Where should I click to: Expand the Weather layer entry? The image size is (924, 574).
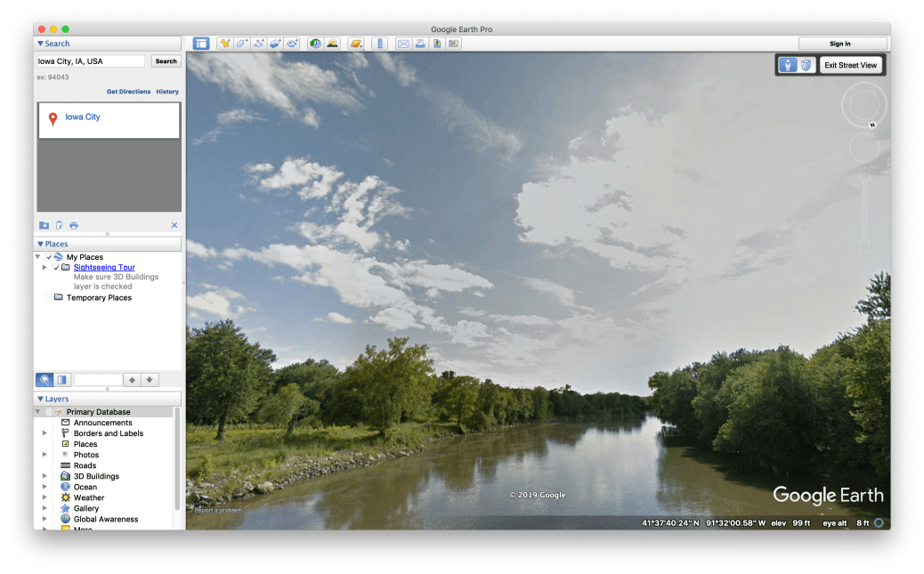point(45,497)
